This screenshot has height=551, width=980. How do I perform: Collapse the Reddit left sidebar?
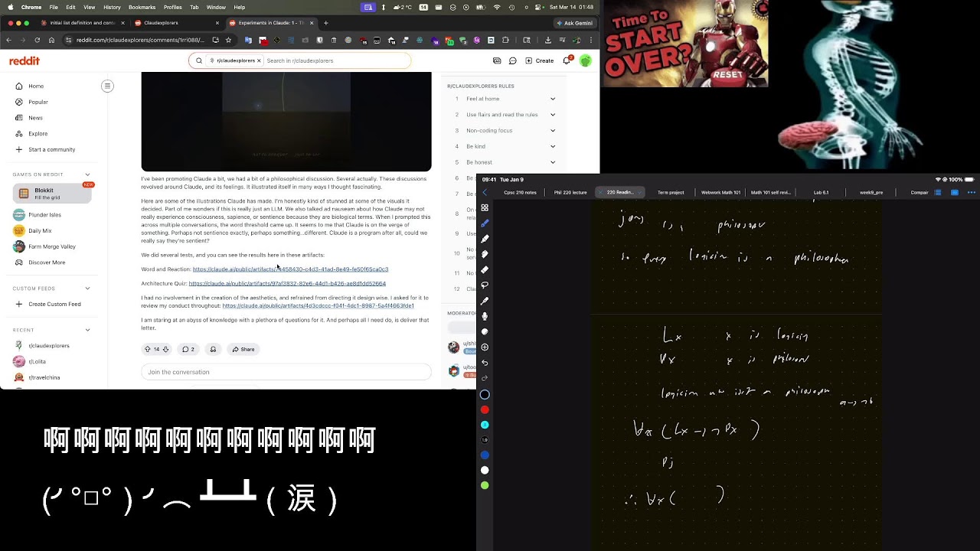pos(107,86)
